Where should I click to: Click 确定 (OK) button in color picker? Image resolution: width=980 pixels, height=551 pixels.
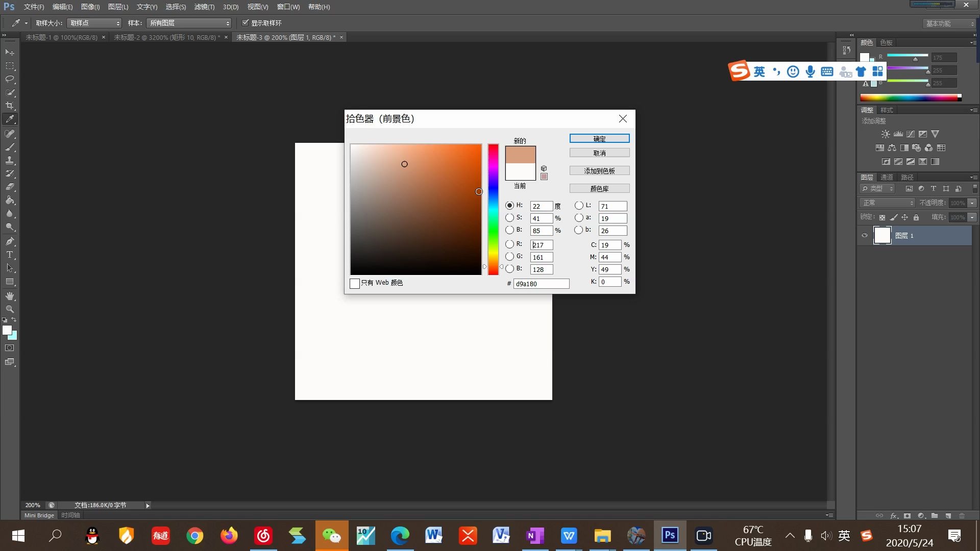coord(599,139)
